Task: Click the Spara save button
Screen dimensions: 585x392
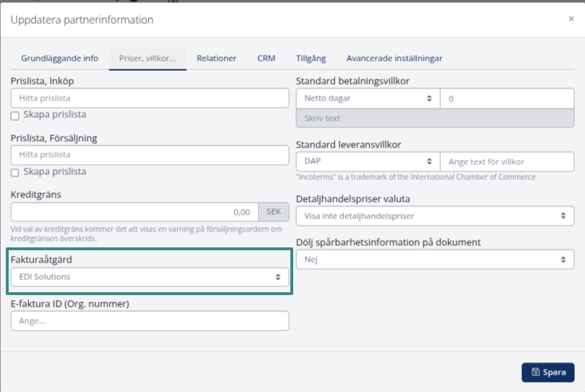Action: [x=548, y=372]
